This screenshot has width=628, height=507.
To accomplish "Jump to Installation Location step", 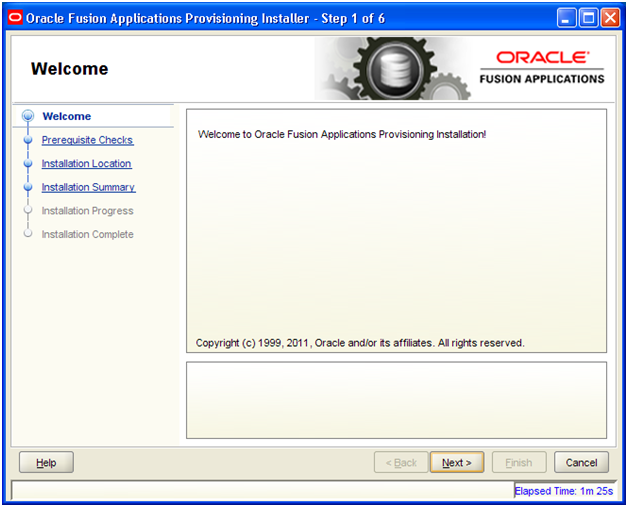I will tap(87, 163).
